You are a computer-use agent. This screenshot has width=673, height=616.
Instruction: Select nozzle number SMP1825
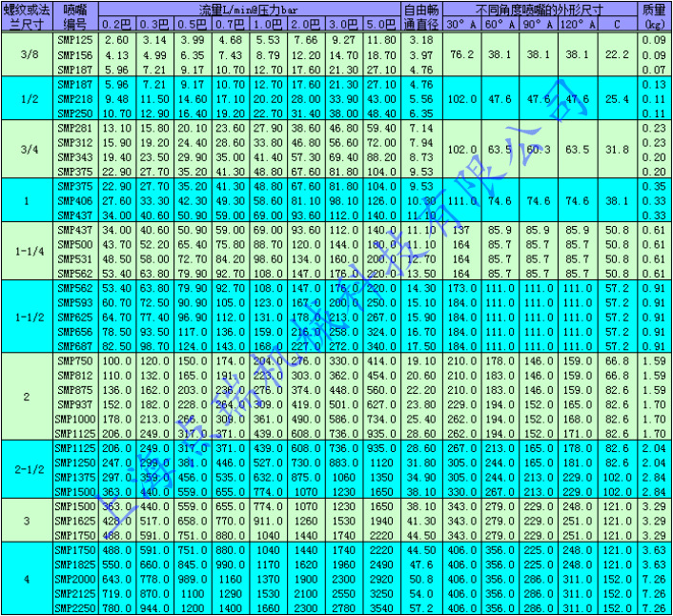pyautogui.click(x=75, y=565)
